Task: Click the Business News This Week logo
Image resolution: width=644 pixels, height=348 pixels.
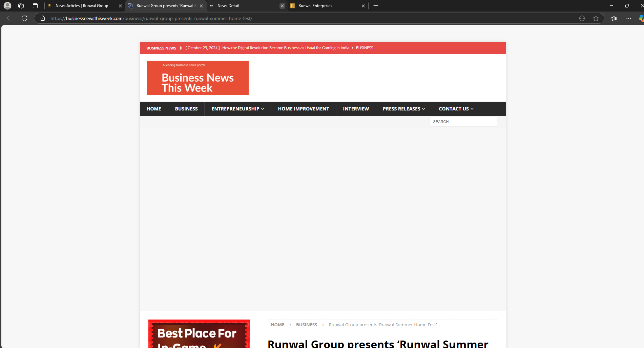Action: [x=198, y=78]
